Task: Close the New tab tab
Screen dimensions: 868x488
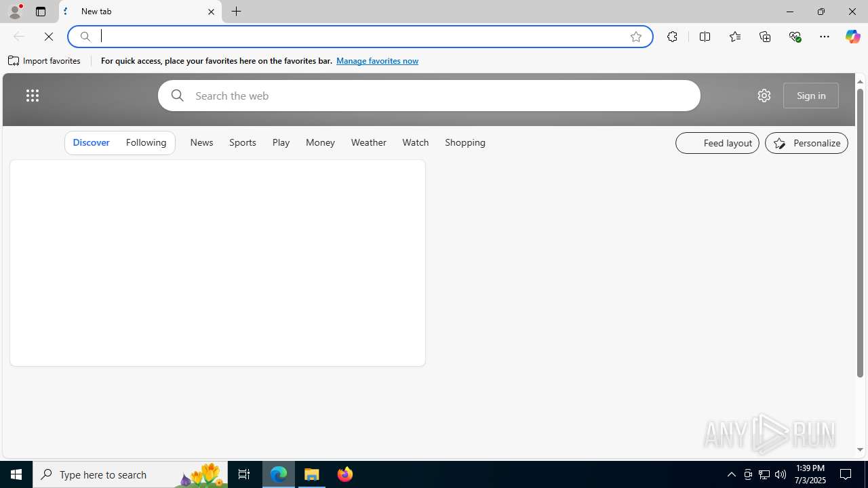Action: (x=211, y=12)
